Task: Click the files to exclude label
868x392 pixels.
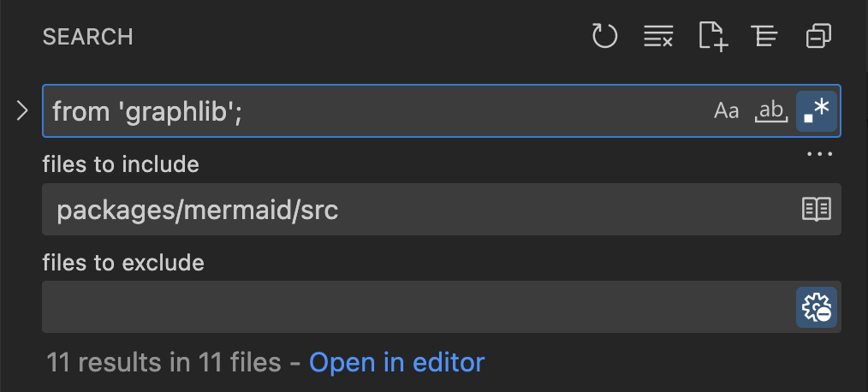Action: [123, 263]
